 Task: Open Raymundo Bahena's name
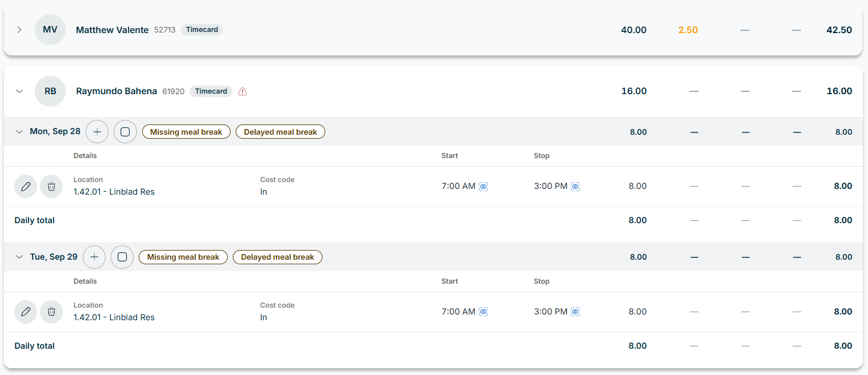click(116, 91)
